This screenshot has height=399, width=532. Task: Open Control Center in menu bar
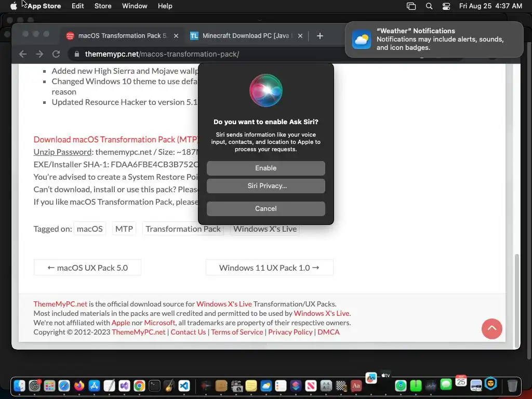446,6
